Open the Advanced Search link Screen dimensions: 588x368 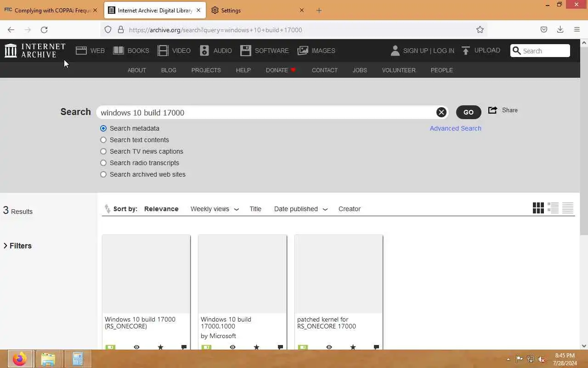[455, 128]
